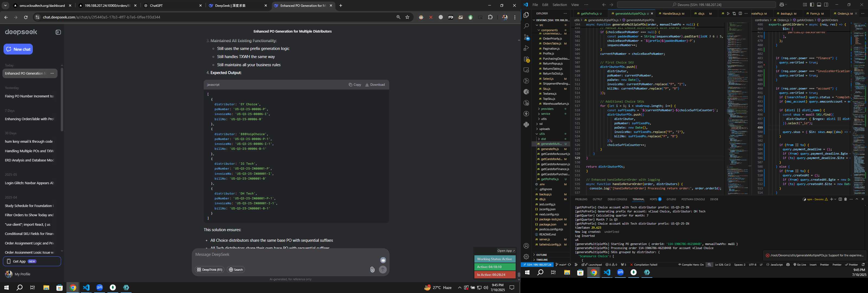Kill terminal with trash icon
The width and height of the screenshot is (868, 293).
(845, 199)
